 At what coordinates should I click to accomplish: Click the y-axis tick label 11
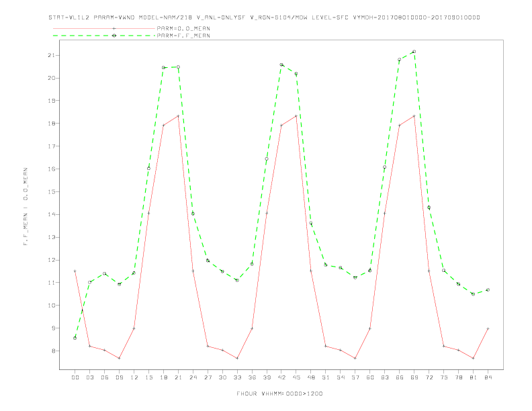[52, 283]
